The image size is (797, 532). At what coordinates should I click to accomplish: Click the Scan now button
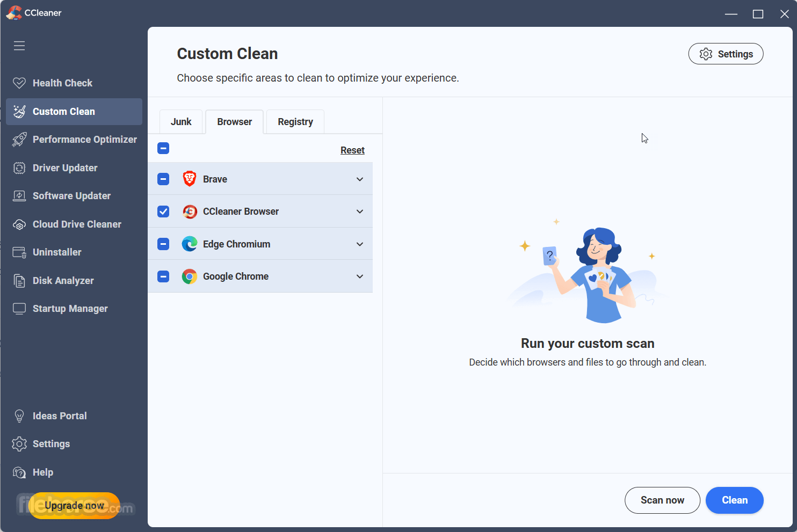pyautogui.click(x=662, y=500)
